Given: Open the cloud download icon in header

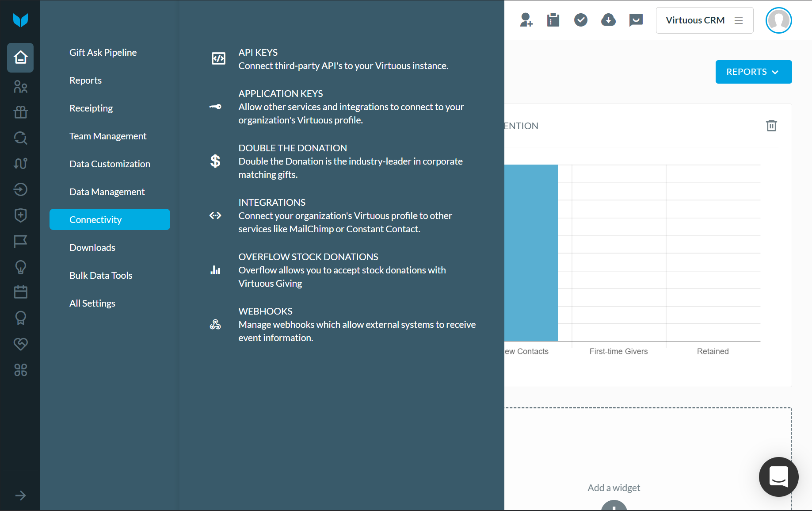Looking at the screenshot, I should point(608,20).
